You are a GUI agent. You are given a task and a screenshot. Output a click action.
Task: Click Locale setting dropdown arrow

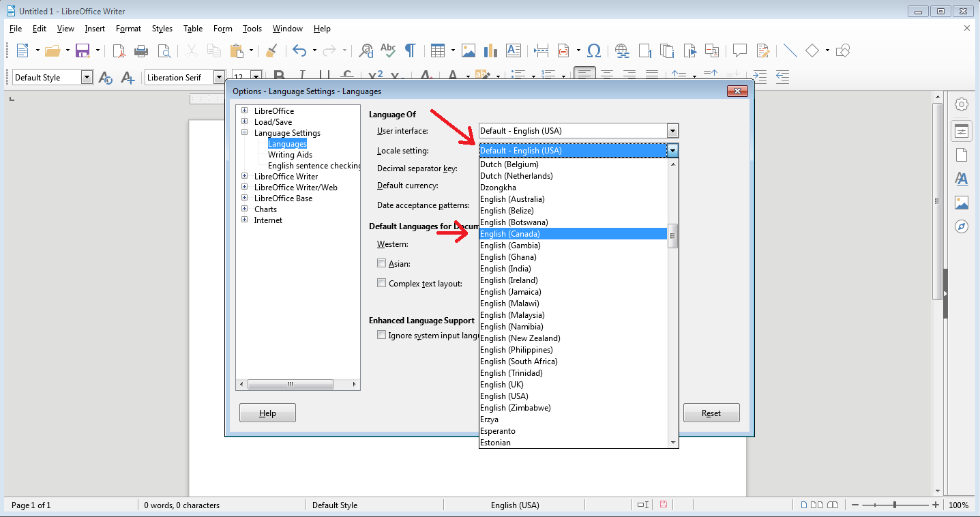[x=672, y=151]
